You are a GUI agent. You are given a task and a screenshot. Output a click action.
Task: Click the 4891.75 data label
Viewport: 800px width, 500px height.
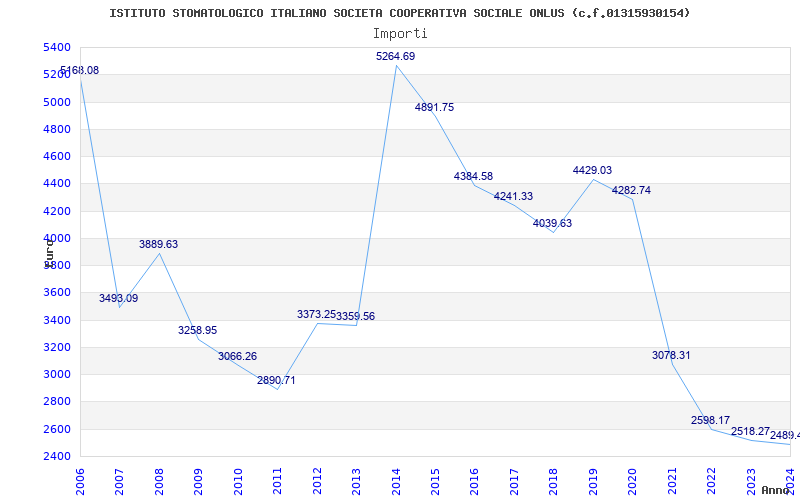click(434, 108)
